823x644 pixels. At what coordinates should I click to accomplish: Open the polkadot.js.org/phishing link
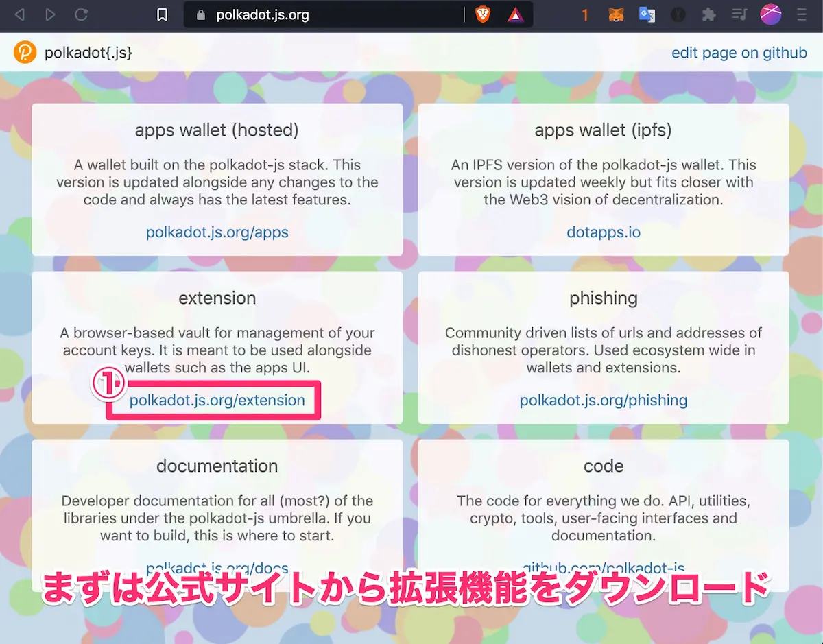tap(603, 401)
